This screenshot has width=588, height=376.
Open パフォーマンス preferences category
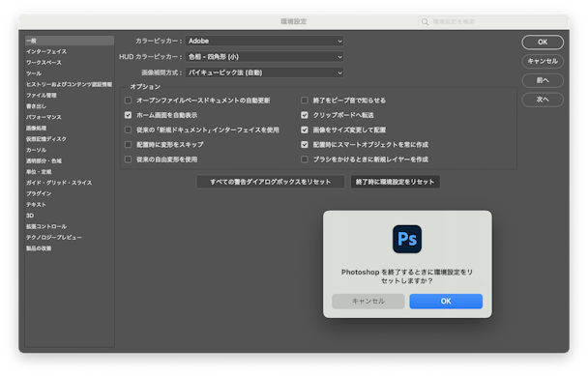(44, 117)
